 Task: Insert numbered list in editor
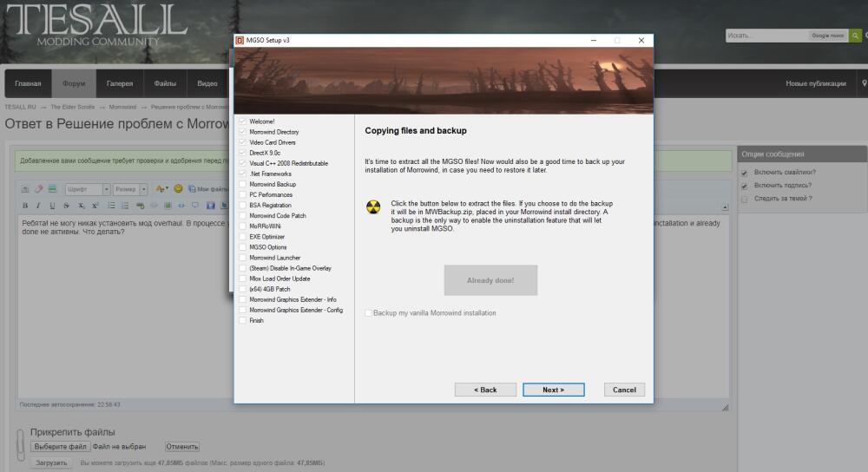(125, 206)
